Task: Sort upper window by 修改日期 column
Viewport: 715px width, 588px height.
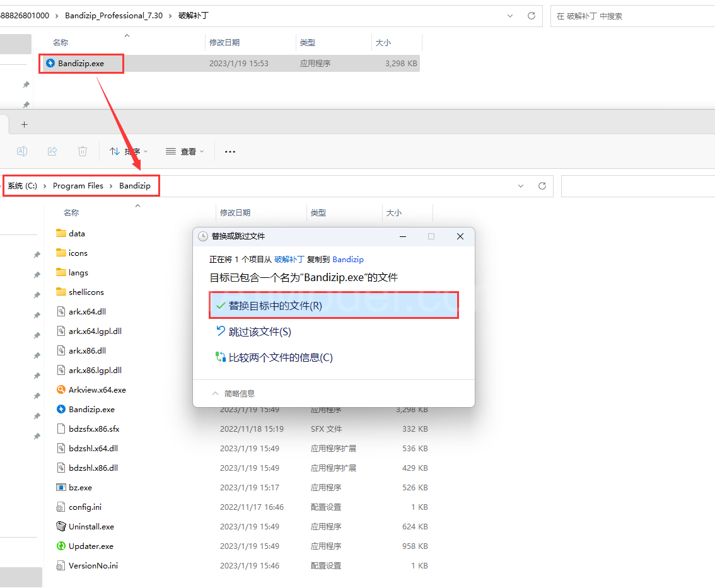Action: (x=224, y=42)
